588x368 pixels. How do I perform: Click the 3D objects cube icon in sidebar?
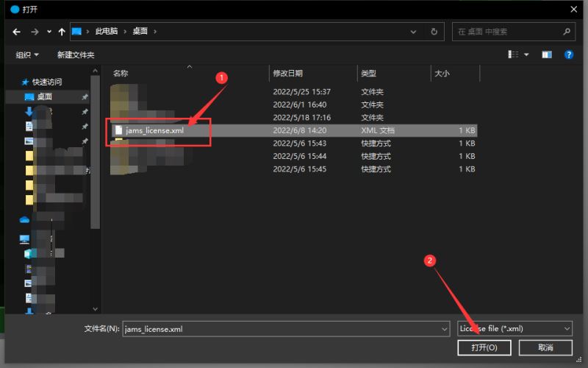28,254
